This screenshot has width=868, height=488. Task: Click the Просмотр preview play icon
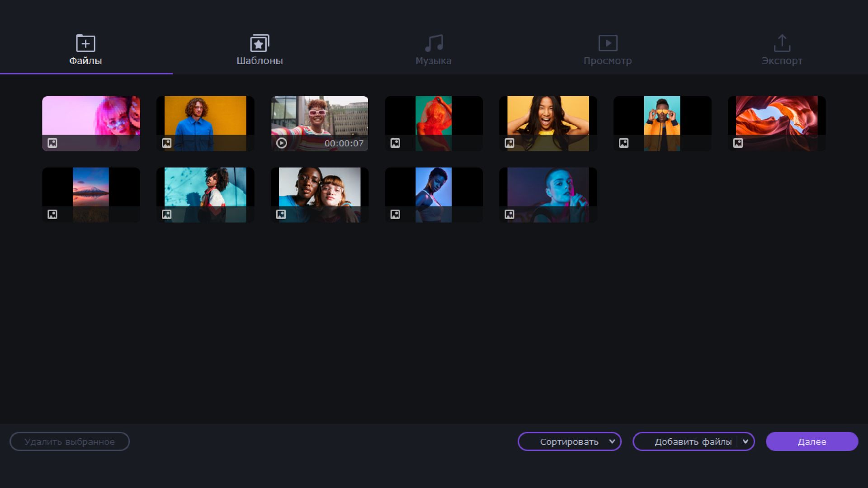[x=608, y=43]
